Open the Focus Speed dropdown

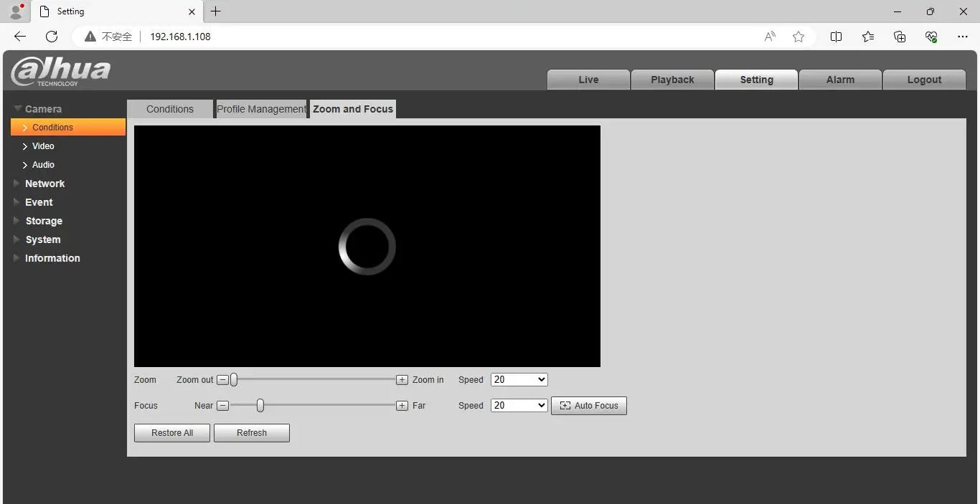tap(519, 406)
